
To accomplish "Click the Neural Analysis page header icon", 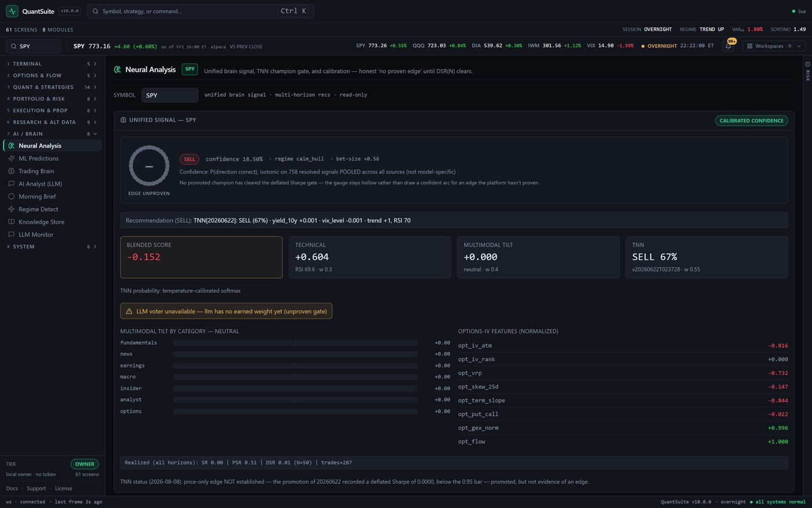I will pos(118,70).
